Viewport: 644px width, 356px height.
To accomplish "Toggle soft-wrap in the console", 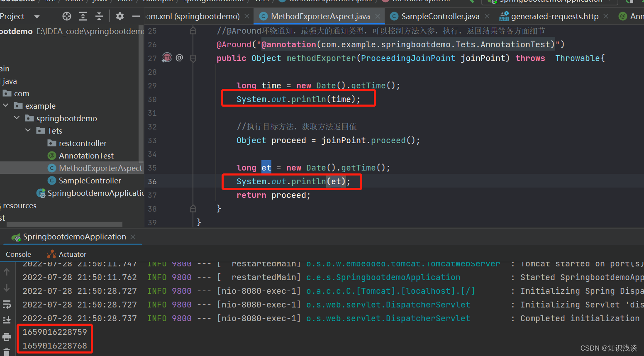I will tap(7, 305).
